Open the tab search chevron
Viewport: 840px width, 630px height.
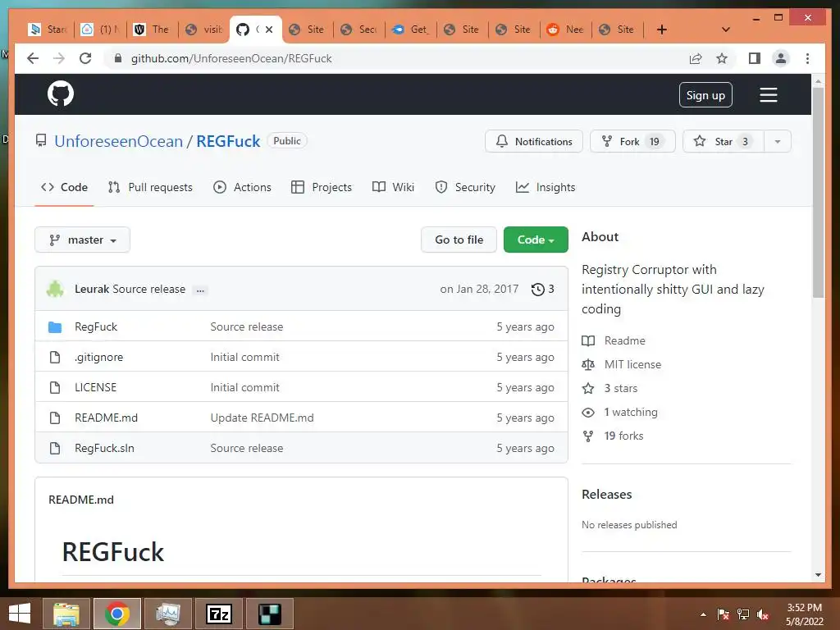726,30
